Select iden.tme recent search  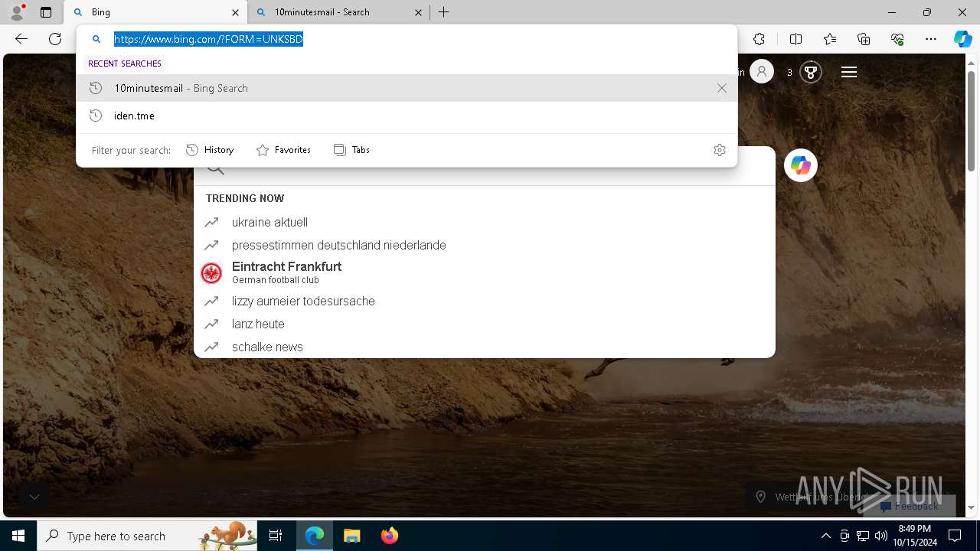point(407,116)
